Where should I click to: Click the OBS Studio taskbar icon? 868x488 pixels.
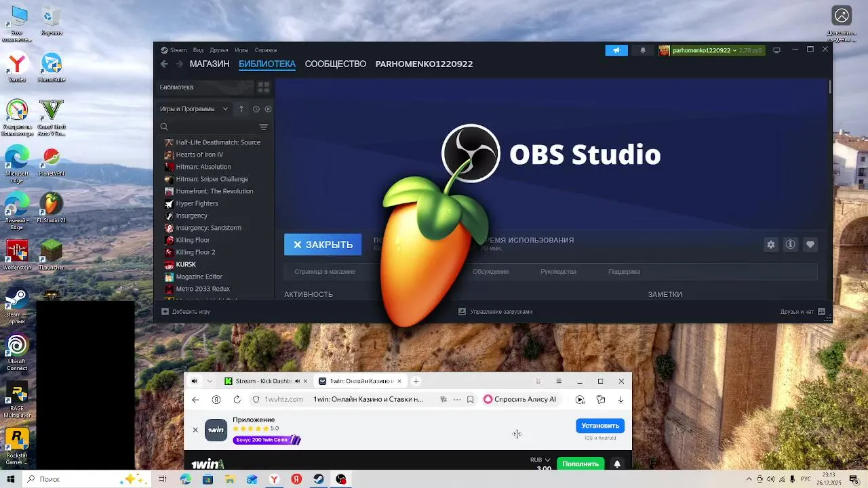click(341, 479)
